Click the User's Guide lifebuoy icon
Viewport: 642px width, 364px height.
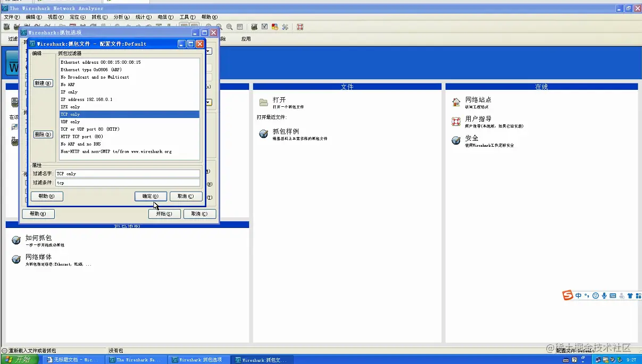456,122
